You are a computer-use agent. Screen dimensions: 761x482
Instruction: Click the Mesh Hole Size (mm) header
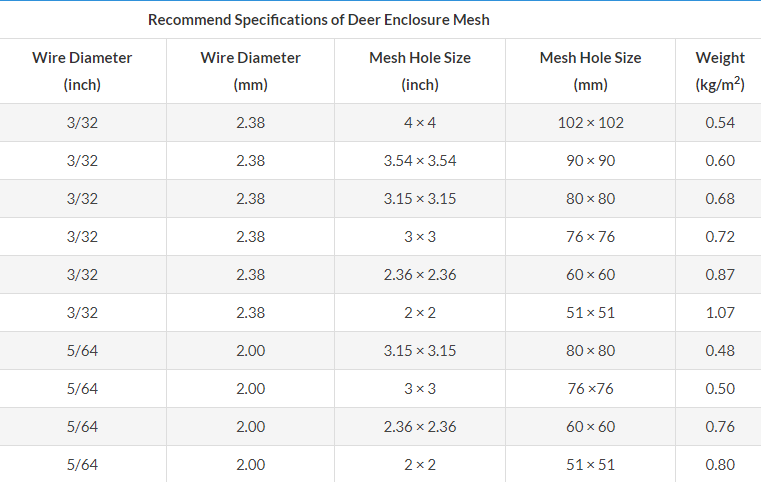590,71
